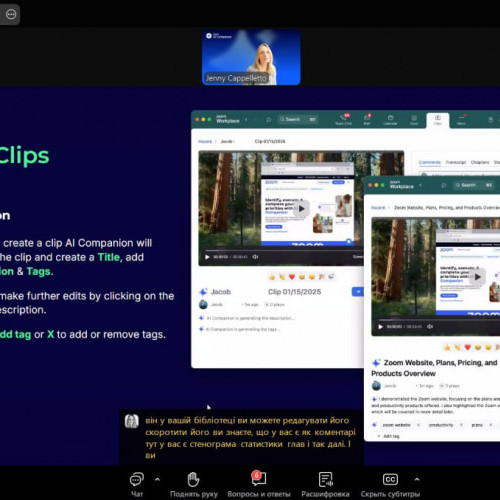The height and width of the screenshot is (500, 500).
Task: Click Zoom Website, Plans, Pricing title
Action: click(434, 368)
